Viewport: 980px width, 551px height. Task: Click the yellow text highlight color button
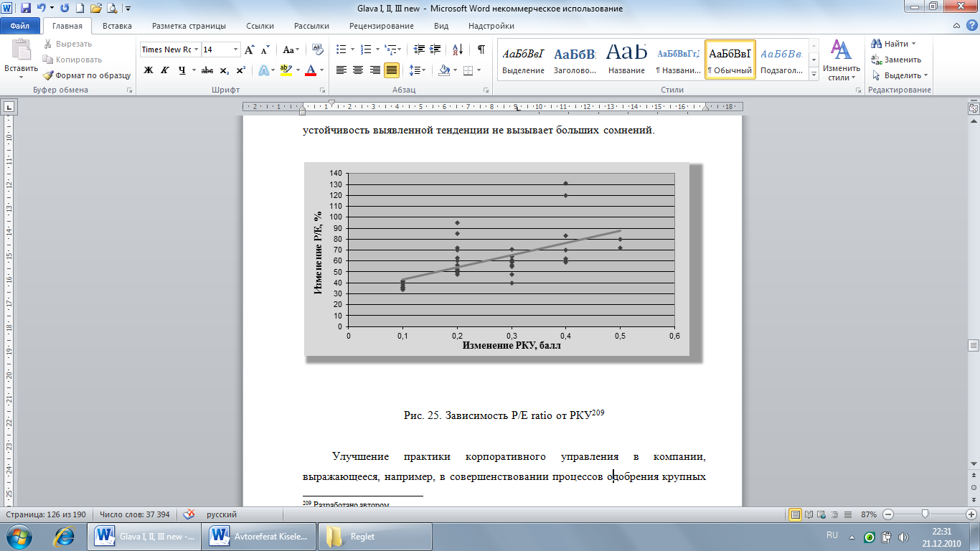click(x=286, y=70)
